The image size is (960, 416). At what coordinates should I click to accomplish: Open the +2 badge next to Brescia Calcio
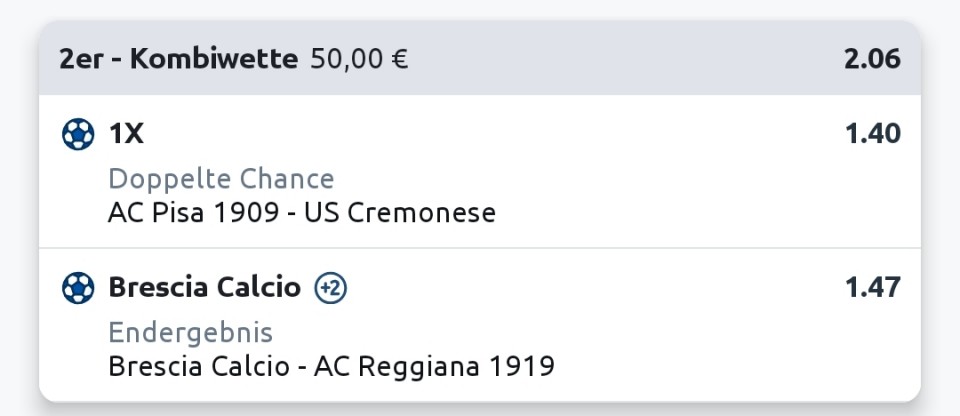[331, 288]
